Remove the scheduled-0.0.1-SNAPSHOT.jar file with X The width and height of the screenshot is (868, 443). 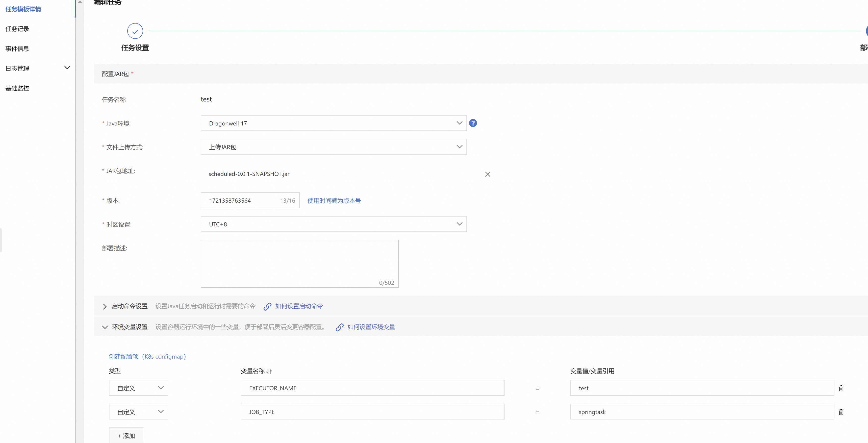pos(487,174)
